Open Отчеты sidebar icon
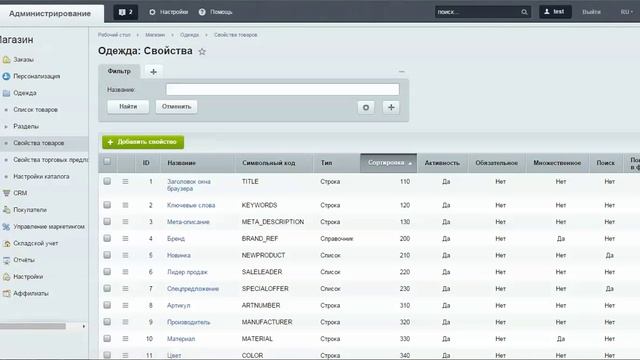This screenshot has height=360, width=640. click(6, 260)
